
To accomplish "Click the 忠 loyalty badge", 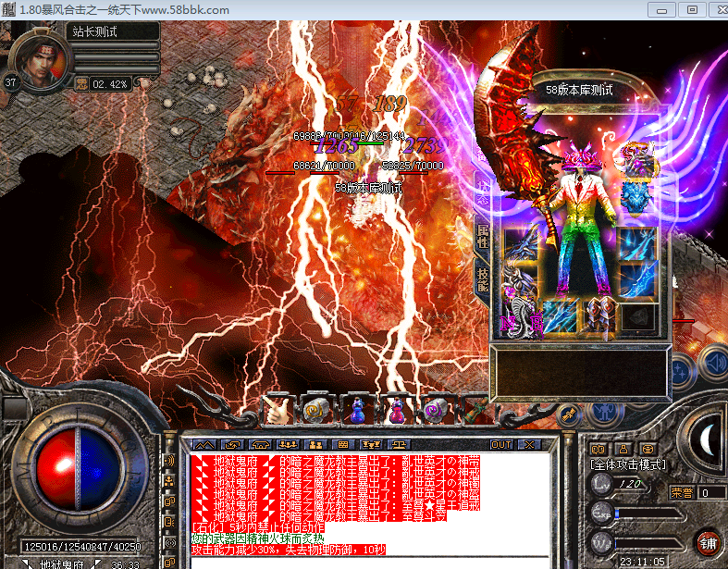I will 81,83.
